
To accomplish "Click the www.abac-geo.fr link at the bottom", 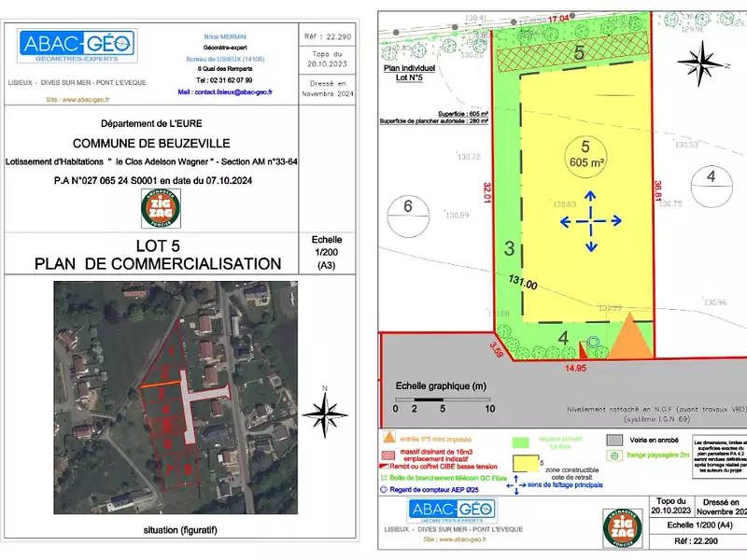I will [x=453, y=539].
